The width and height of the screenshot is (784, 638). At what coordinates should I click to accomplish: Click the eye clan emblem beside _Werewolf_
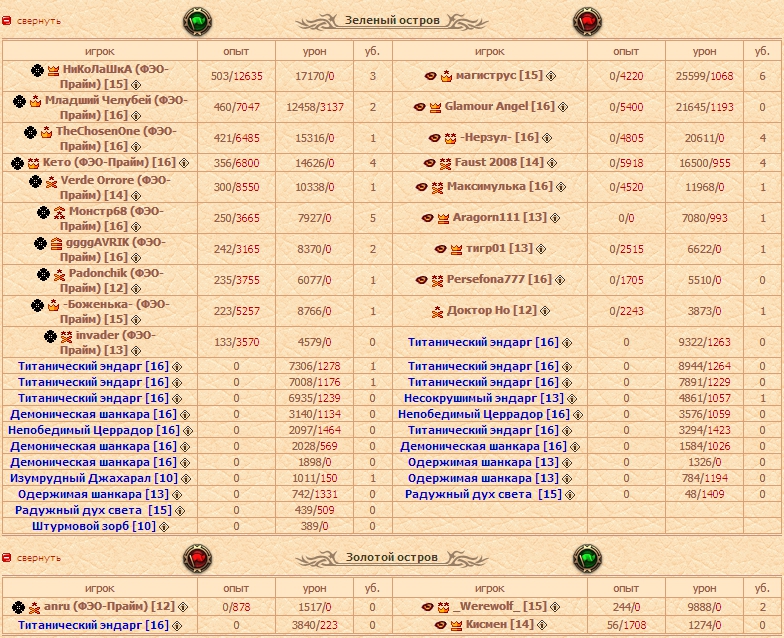pos(428,607)
